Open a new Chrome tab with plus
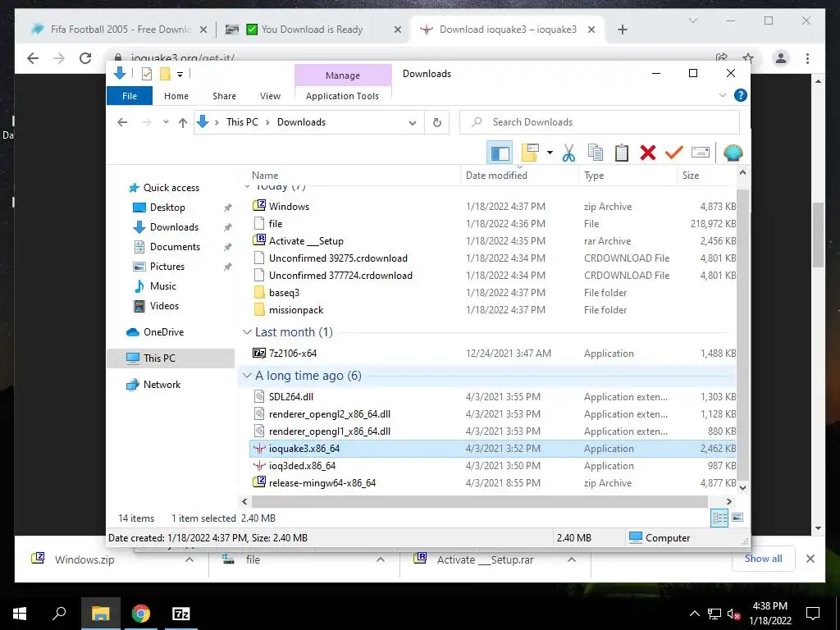Screen dimensions: 840x630 click(x=622, y=30)
